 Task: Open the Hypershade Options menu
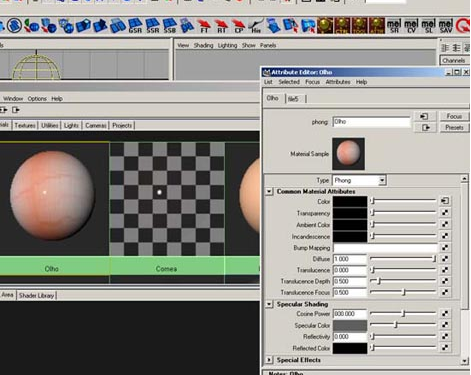pyautogui.click(x=37, y=99)
